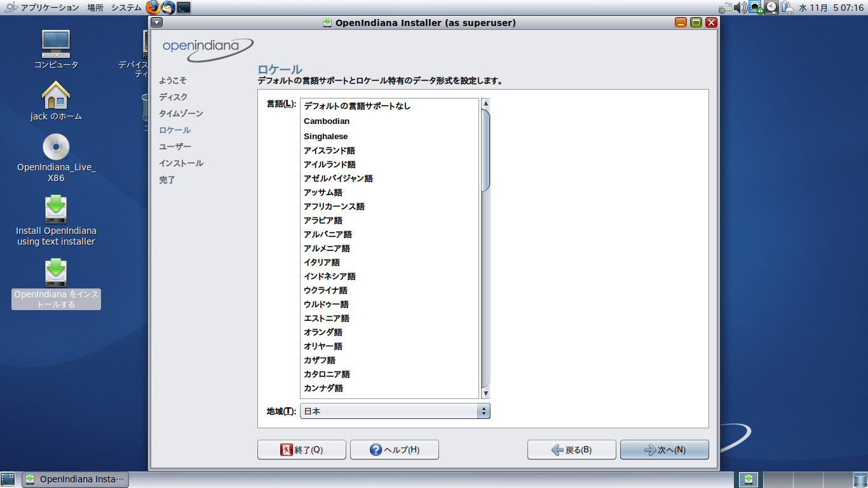Click the language list scrollbar thumb
868x488 pixels.
click(x=485, y=150)
